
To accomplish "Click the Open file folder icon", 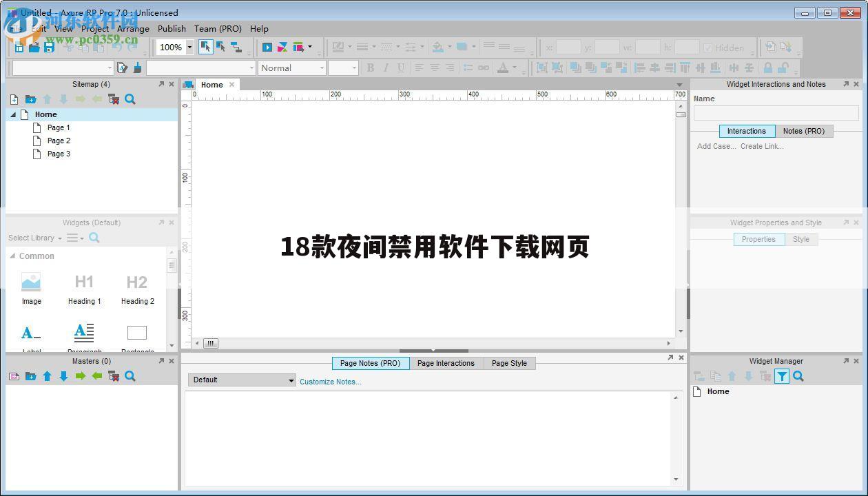I will click(x=34, y=47).
